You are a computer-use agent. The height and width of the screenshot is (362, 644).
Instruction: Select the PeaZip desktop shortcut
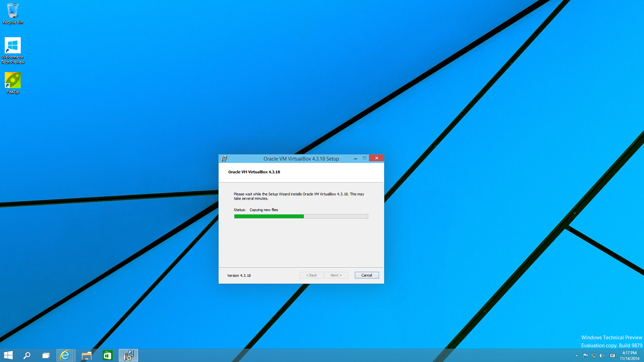(13, 83)
